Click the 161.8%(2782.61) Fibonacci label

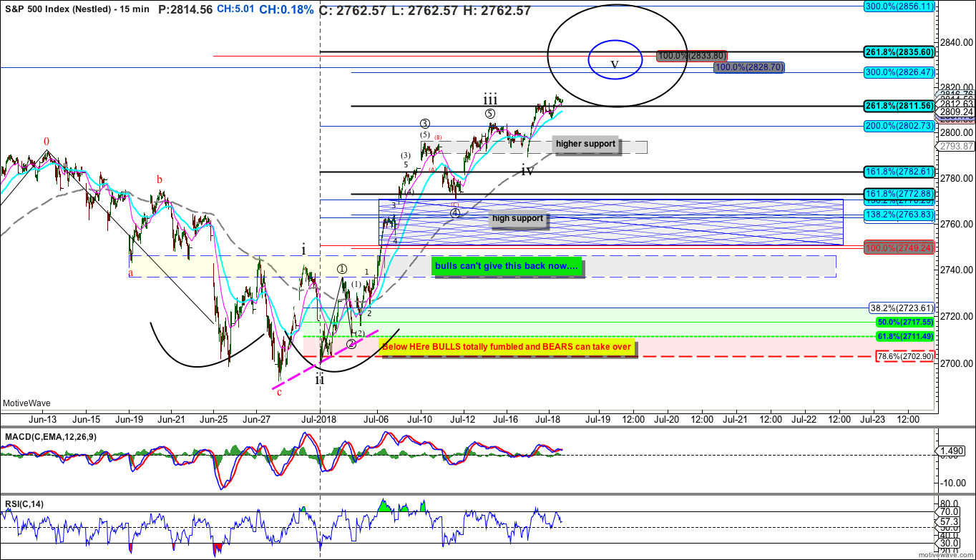click(x=899, y=172)
